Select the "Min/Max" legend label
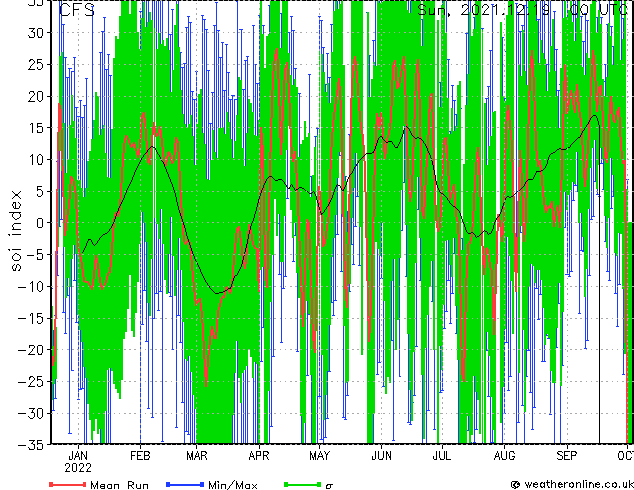Image resolution: width=634 pixels, height=490 pixels. [232, 485]
